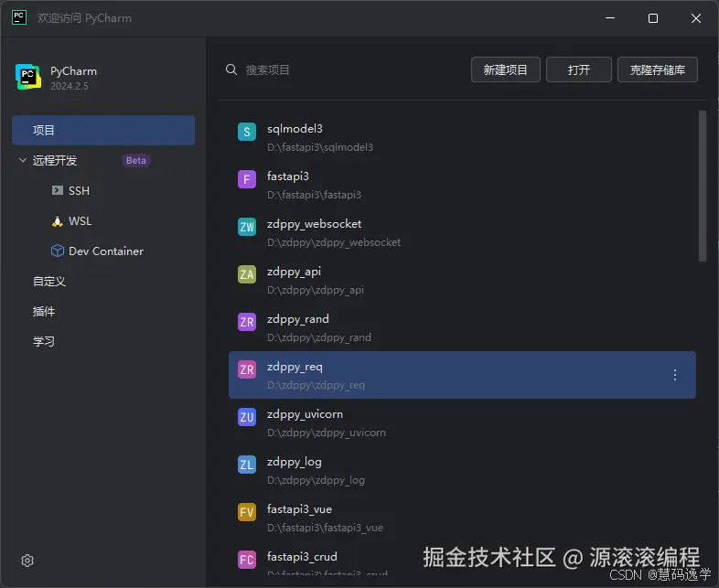Click the ZR icon of zdppy_rand
The height and width of the screenshot is (588, 719).
pos(247,322)
